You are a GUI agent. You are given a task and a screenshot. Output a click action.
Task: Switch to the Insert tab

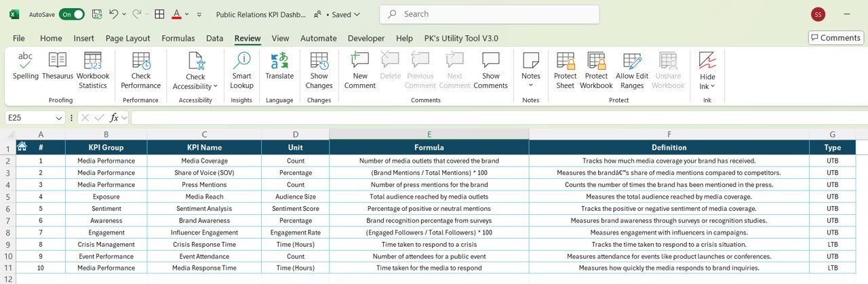(84, 39)
